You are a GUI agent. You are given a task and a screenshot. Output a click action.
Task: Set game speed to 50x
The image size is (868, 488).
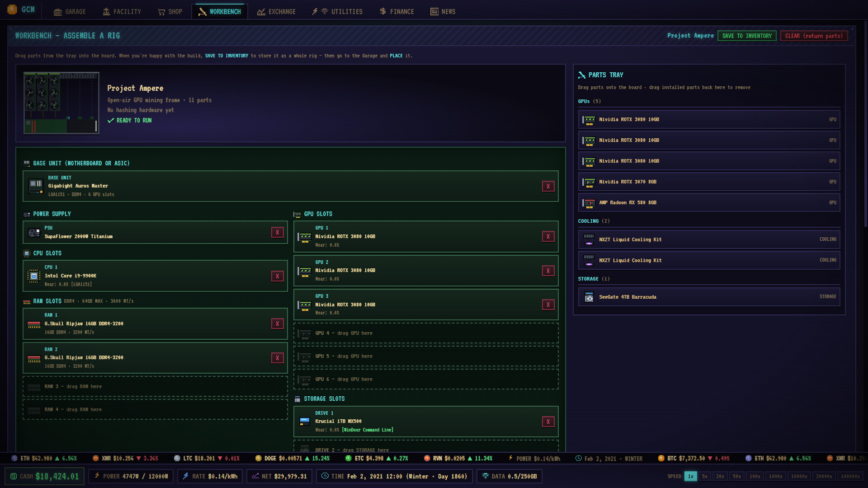[x=737, y=476]
